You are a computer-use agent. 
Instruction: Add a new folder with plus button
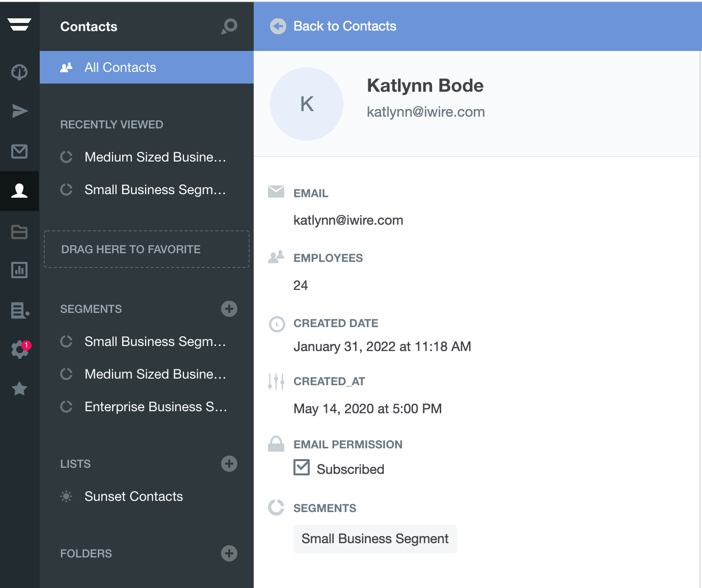(229, 553)
